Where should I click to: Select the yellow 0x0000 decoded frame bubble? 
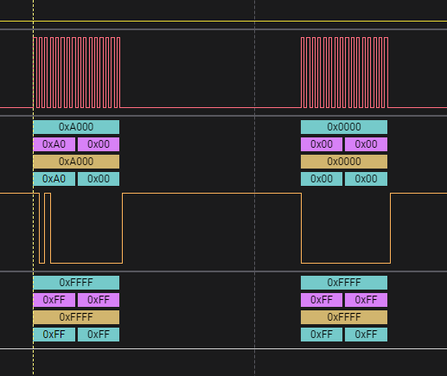[344, 162]
